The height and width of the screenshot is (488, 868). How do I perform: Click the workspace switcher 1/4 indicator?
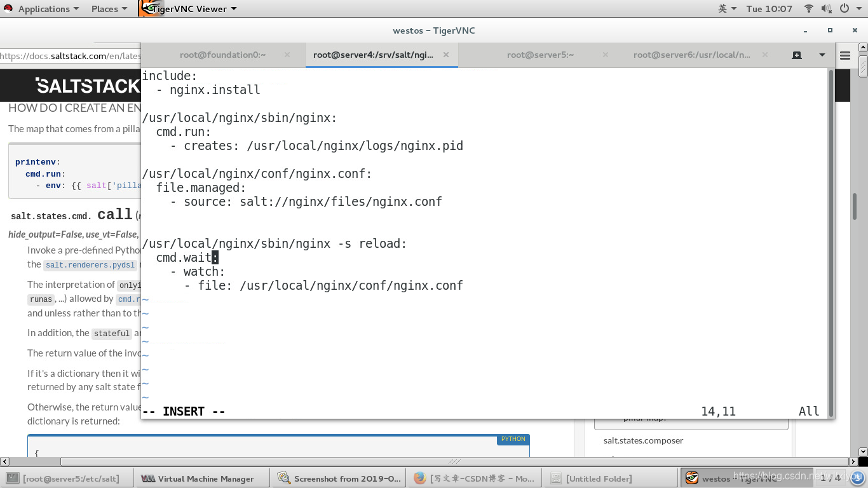[x=831, y=477]
